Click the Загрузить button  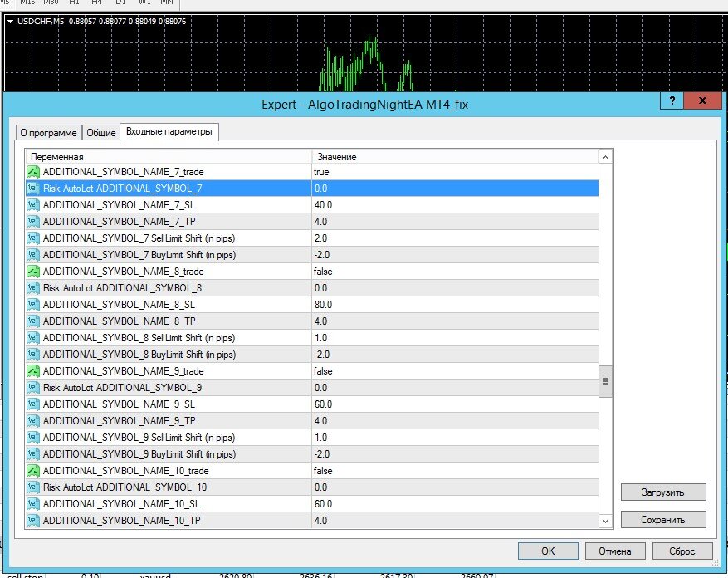[663, 492]
